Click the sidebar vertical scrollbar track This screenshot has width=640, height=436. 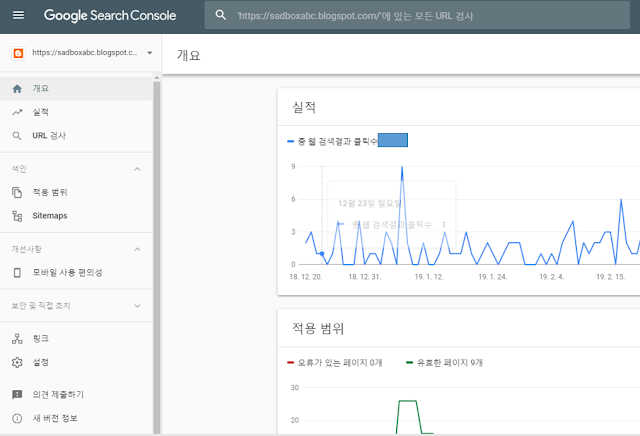tap(157, 257)
